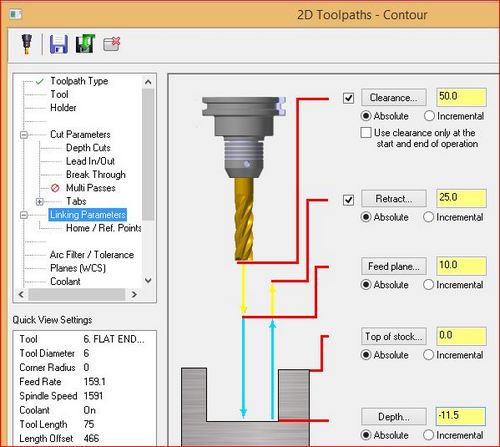Click the blue save parameters floppy icon
This screenshot has height=447, width=500.
pyautogui.click(x=59, y=44)
